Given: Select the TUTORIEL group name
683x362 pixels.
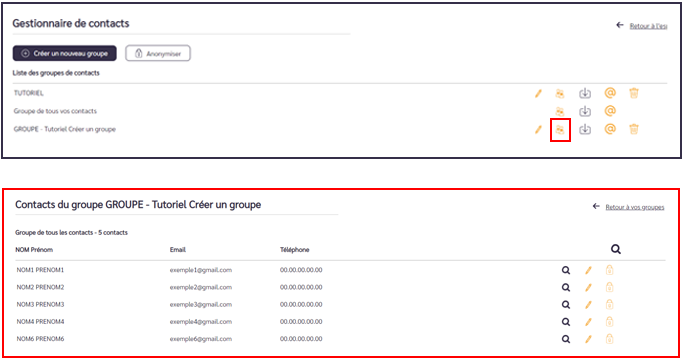Looking at the screenshot, I should pyautogui.click(x=28, y=93).
